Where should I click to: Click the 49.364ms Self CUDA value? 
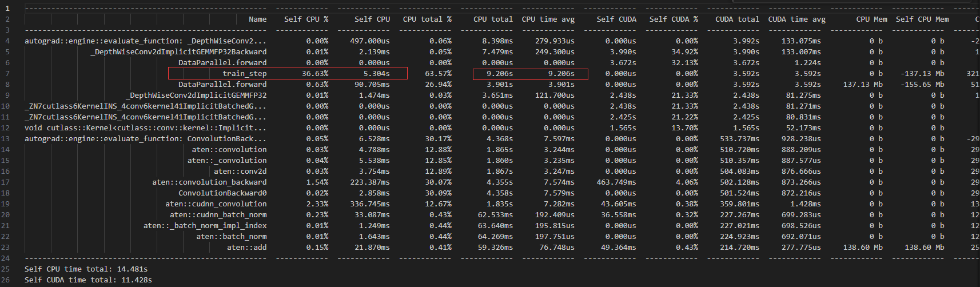tap(619, 247)
